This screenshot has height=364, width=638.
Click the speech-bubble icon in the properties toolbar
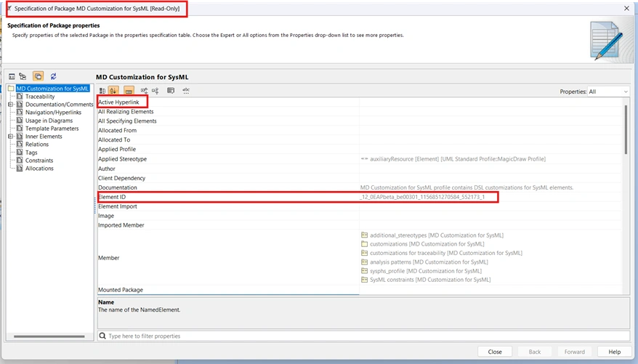click(171, 91)
